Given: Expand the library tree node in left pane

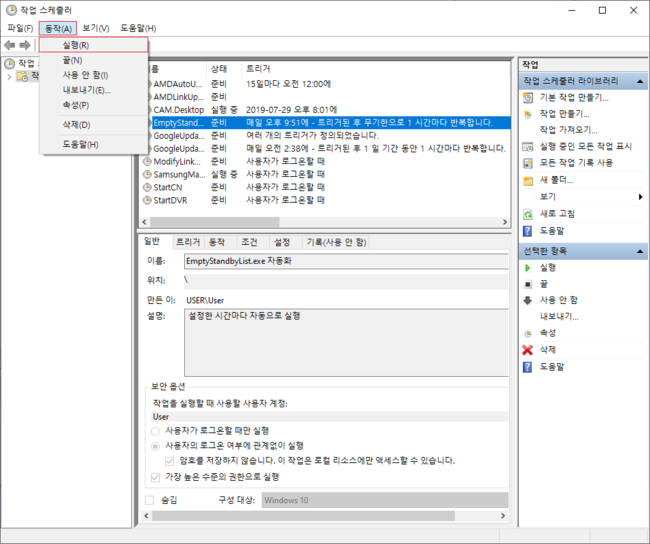Looking at the screenshot, I should (x=9, y=76).
